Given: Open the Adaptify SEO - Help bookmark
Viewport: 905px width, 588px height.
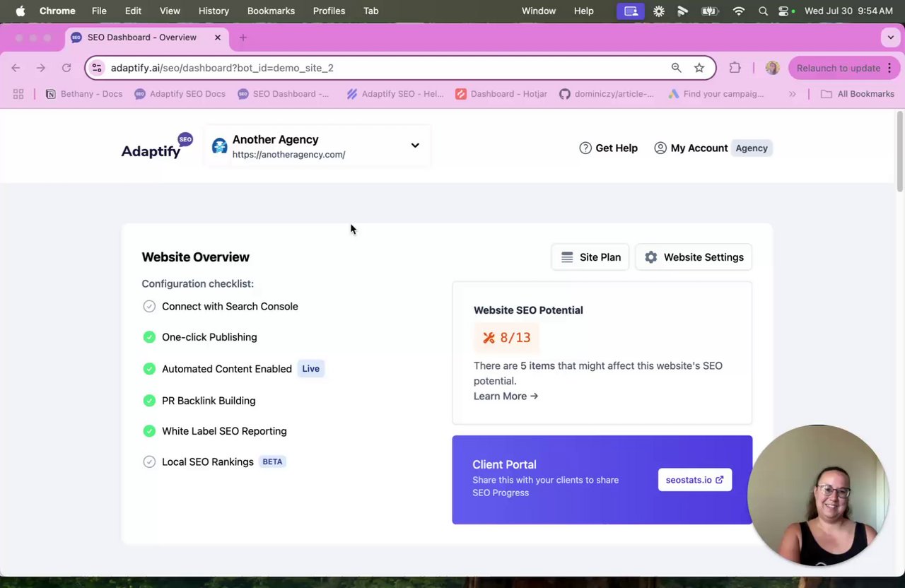Looking at the screenshot, I should coord(395,94).
